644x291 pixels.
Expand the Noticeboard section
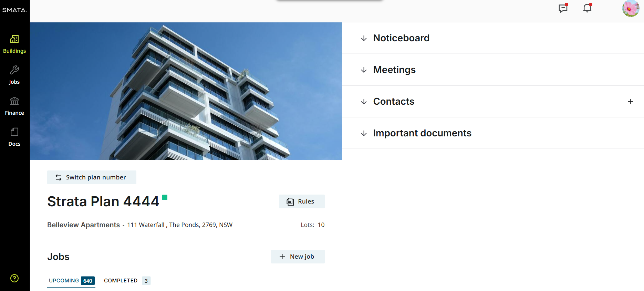(401, 38)
